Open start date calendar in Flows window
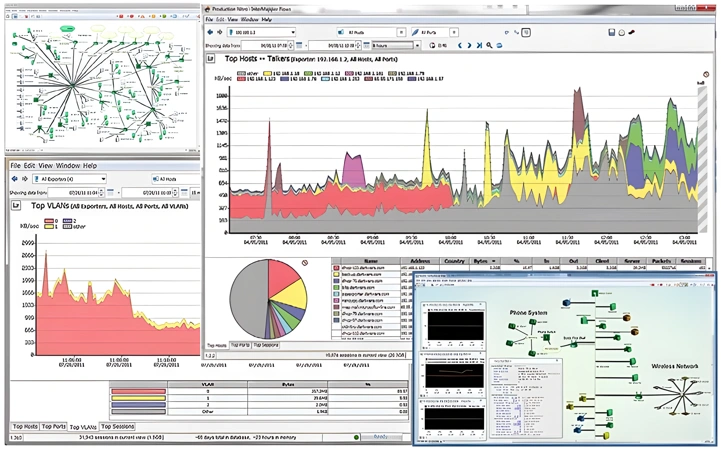 click(x=299, y=46)
